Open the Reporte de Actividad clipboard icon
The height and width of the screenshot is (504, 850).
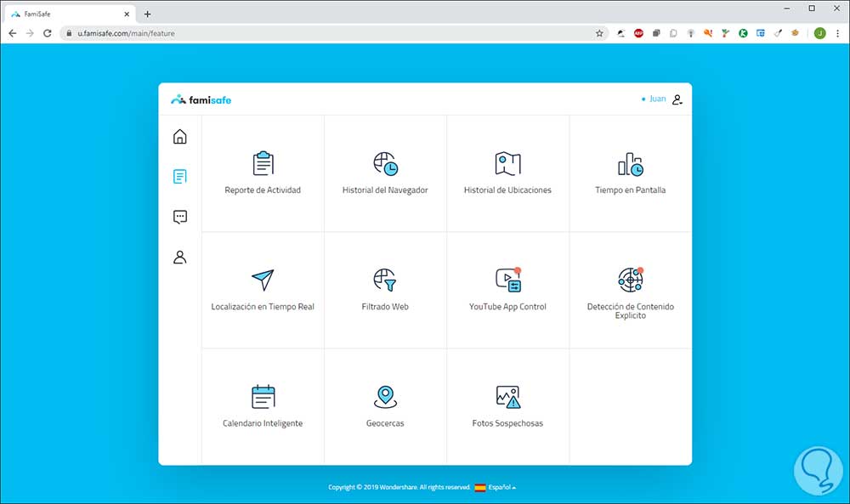[263, 163]
